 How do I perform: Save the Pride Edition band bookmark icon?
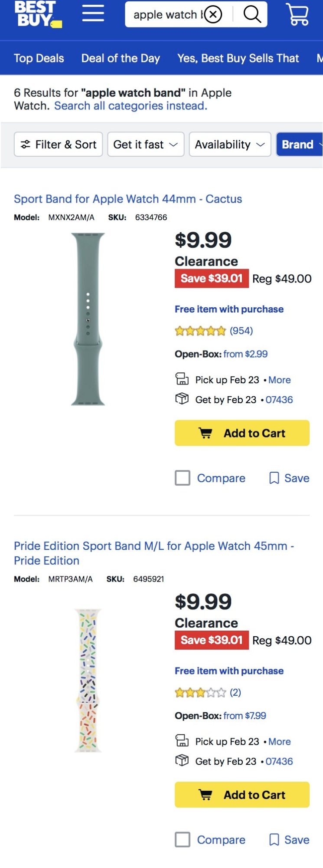pyautogui.click(x=274, y=840)
